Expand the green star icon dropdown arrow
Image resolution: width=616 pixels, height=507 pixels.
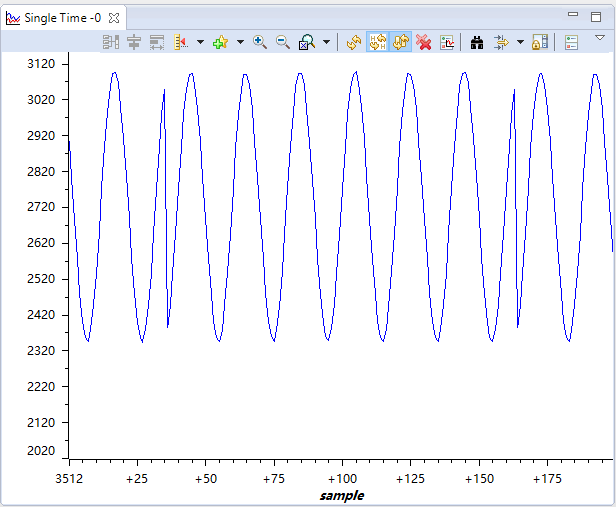point(240,42)
